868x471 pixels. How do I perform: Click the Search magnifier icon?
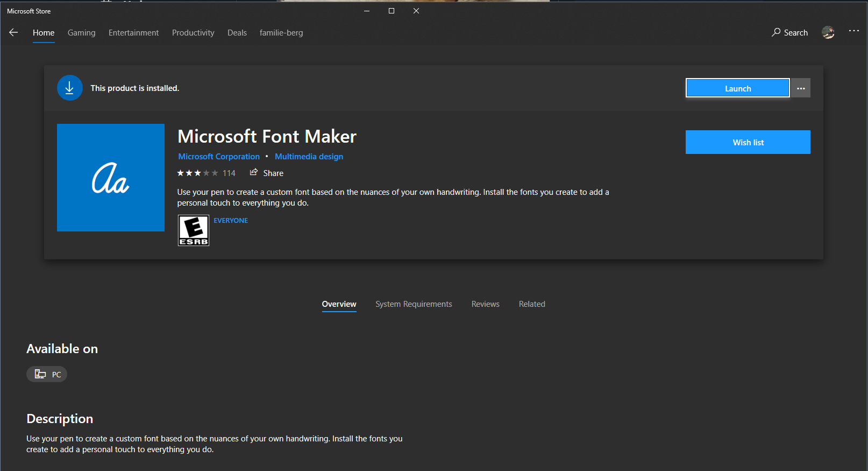(776, 32)
